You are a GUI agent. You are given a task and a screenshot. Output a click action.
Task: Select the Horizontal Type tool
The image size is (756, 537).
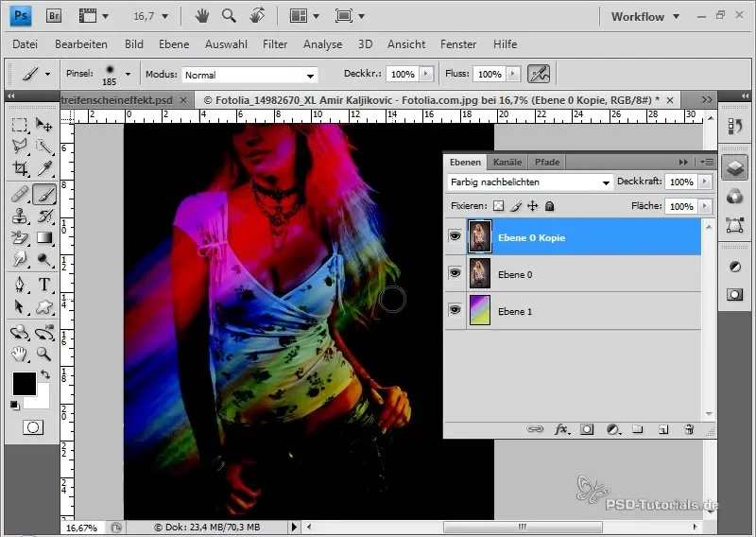coord(43,285)
